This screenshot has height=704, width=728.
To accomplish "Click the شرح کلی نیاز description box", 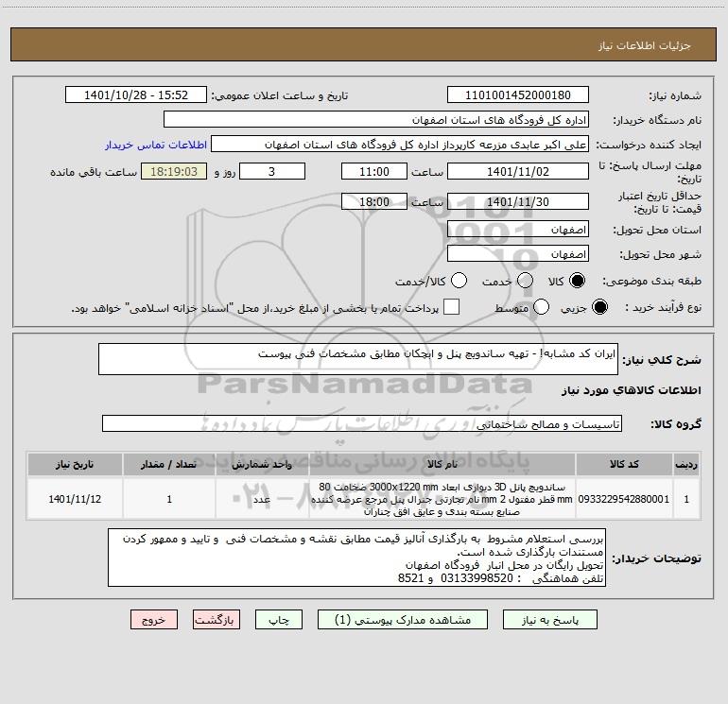I will (358, 359).
